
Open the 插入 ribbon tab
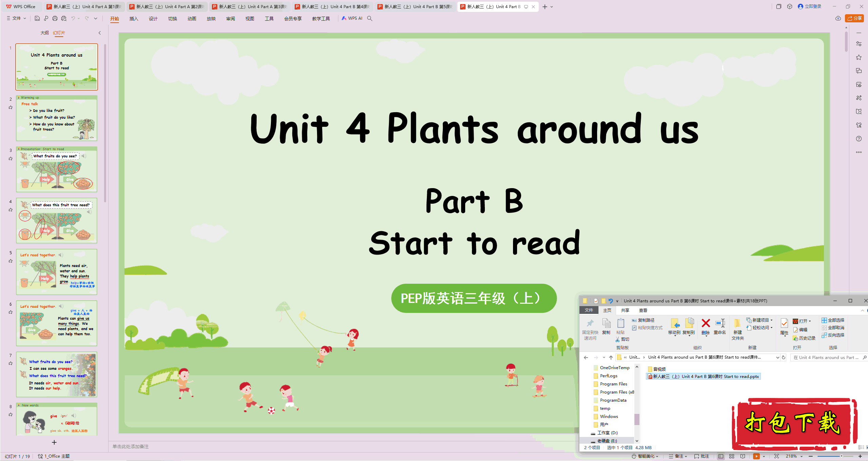tap(134, 19)
